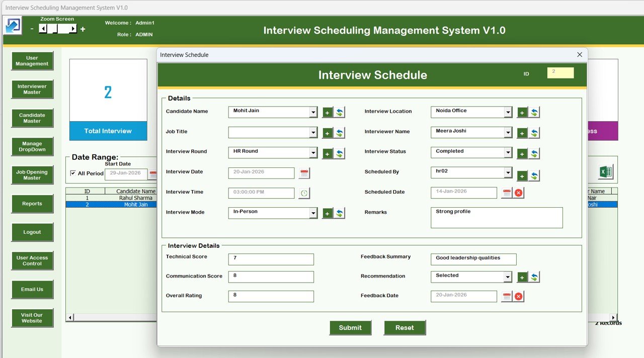644x358 pixels.
Task: Open the Interview Mode dropdown
Action: point(313,213)
